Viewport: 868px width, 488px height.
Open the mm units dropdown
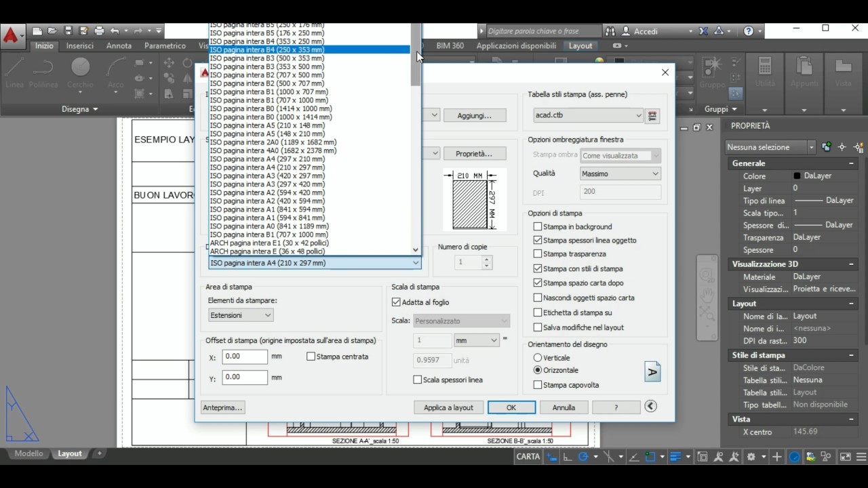tap(475, 340)
